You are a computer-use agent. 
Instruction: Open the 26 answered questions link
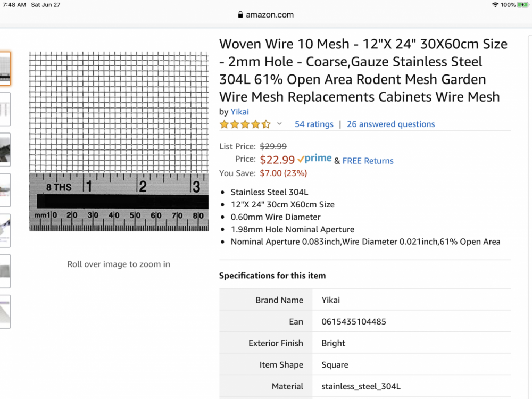coord(390,124)
